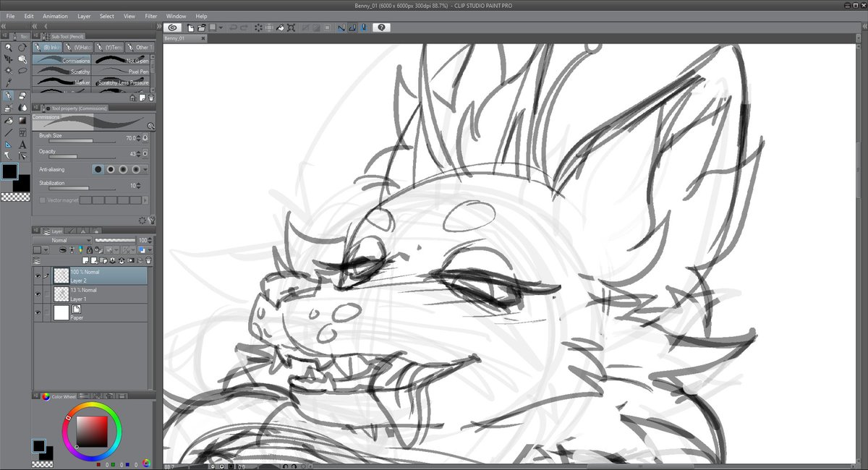Select the Ruler triangle tool

coord(9,144)
